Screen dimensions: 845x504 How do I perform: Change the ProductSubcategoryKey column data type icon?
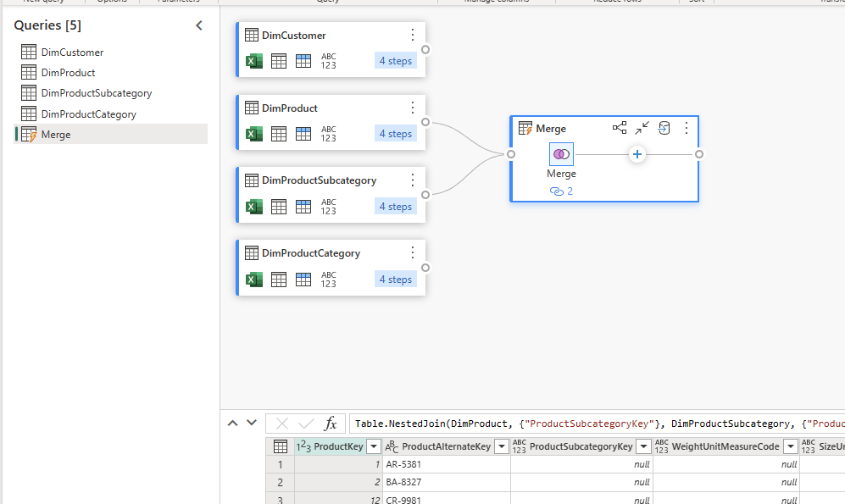click(x=520, y=446)
